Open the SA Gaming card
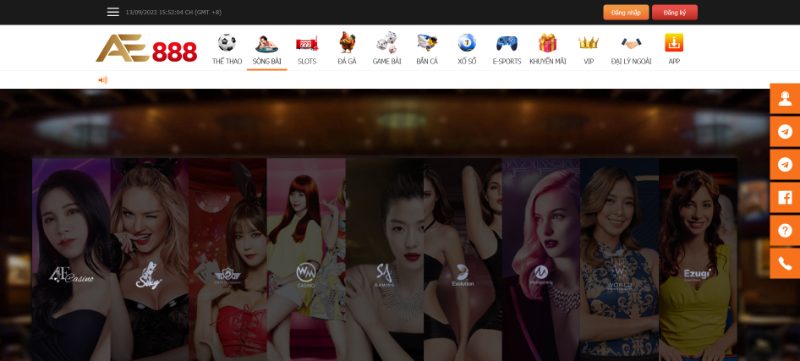 click(x=384, y=260)
